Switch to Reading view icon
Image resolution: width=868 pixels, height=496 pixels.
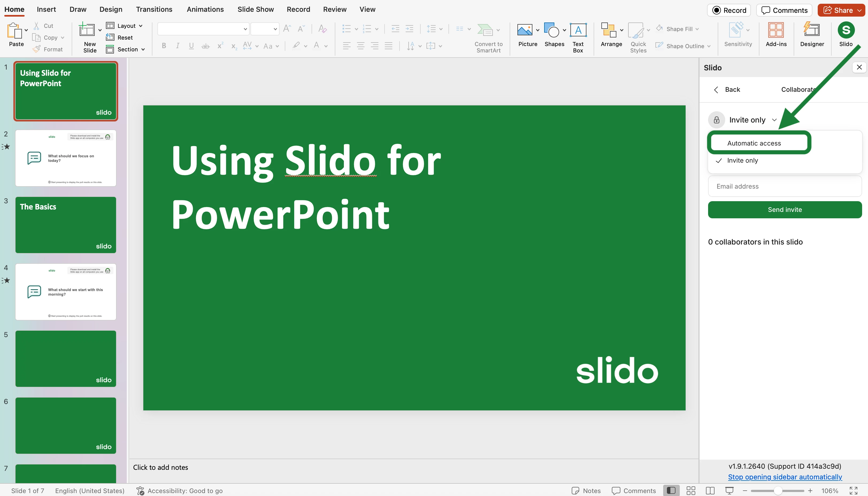[x=710, y=491]
